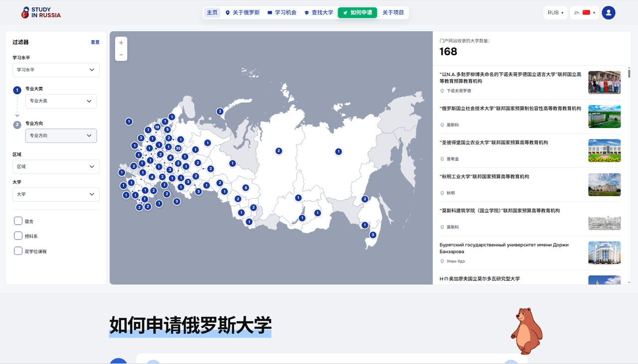Click the location pin beside 普希金

click(x=442, y=159)
